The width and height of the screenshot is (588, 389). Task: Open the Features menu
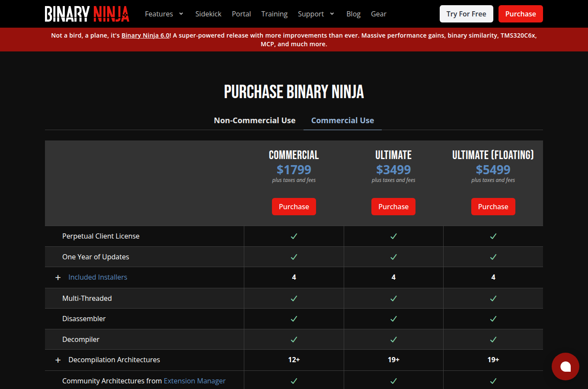pyautogui.click(x=159, y=14)
